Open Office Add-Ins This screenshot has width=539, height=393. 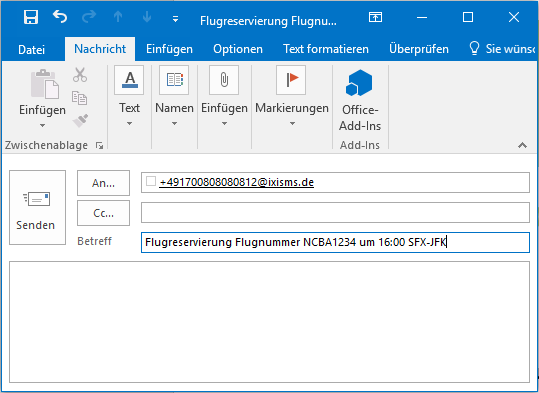click(x=360, y=100)
